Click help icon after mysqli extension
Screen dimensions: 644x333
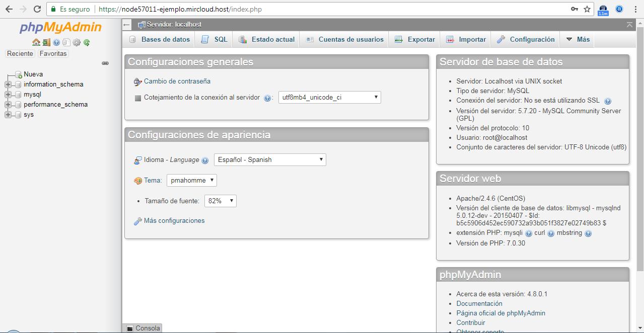[529, 233]
